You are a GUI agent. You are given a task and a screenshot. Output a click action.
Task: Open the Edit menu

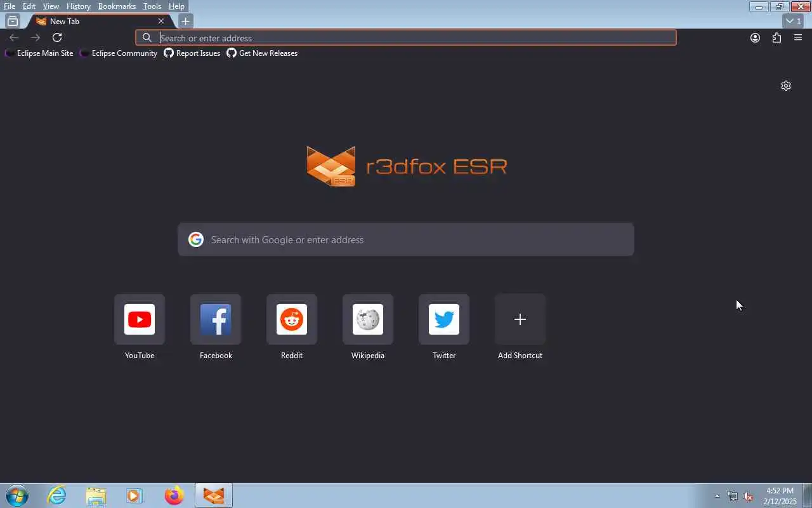pyautogui.click(x=29, y=6)
